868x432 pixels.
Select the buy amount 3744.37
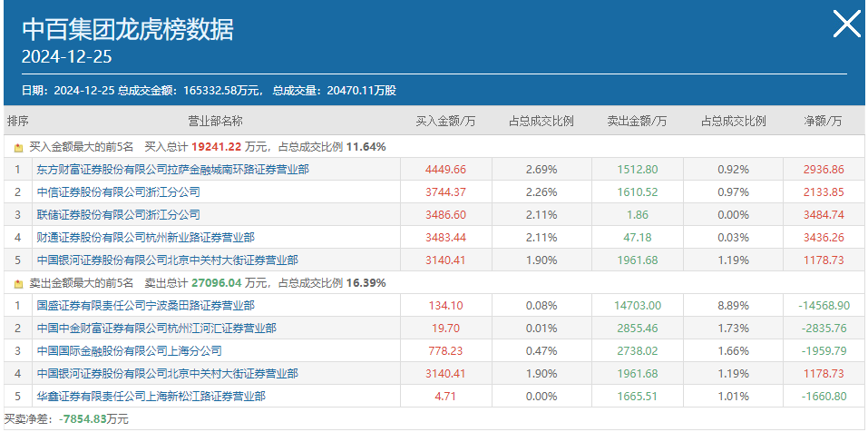click(x=445, y=192)
